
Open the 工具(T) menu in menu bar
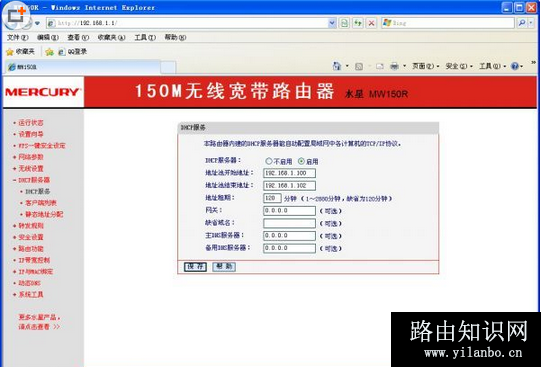pyautogui.click(x=145, y=37)
